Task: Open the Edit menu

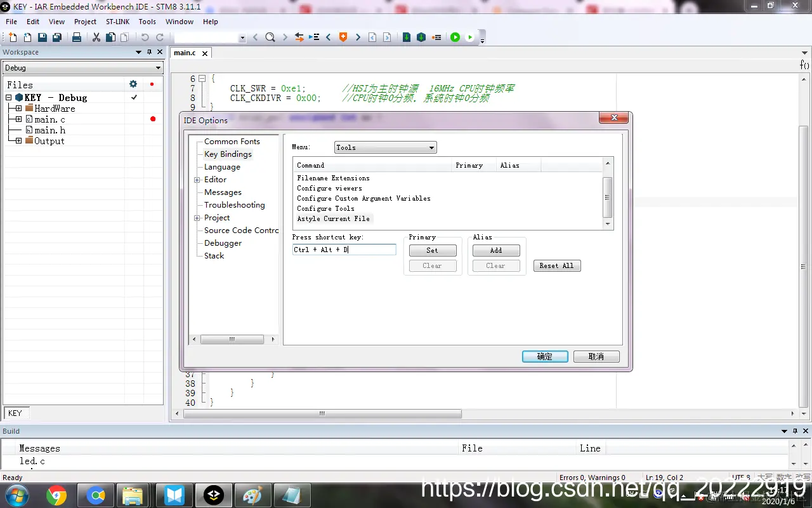Action: pos(33,22)
